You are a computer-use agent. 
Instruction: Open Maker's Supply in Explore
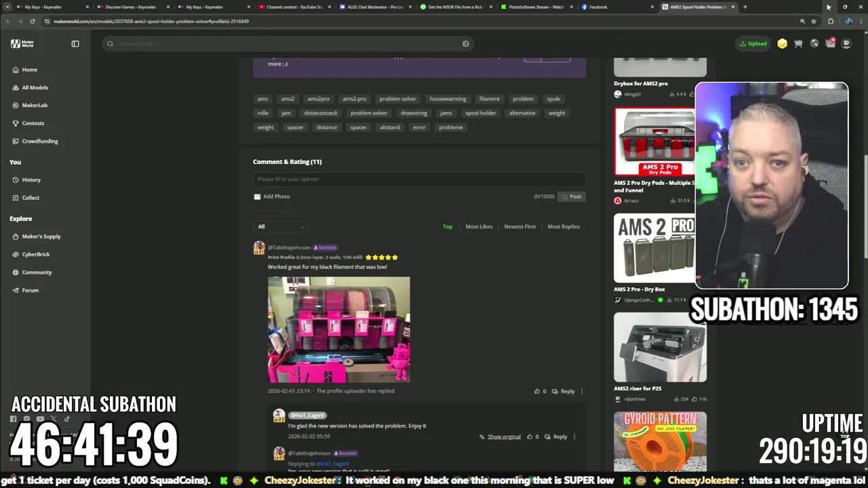[x=36, y=237]
